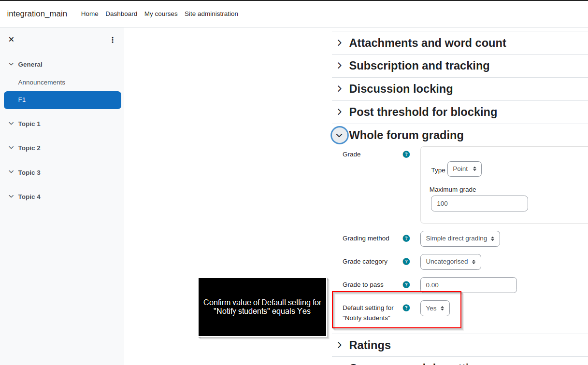Expand the Attachments and word count section
The image size is (588, 365).
click(339, 43)
